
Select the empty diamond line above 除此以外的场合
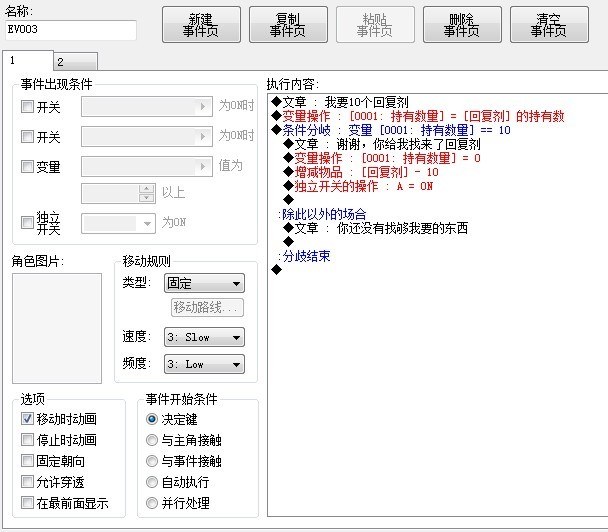click(288, 200)
